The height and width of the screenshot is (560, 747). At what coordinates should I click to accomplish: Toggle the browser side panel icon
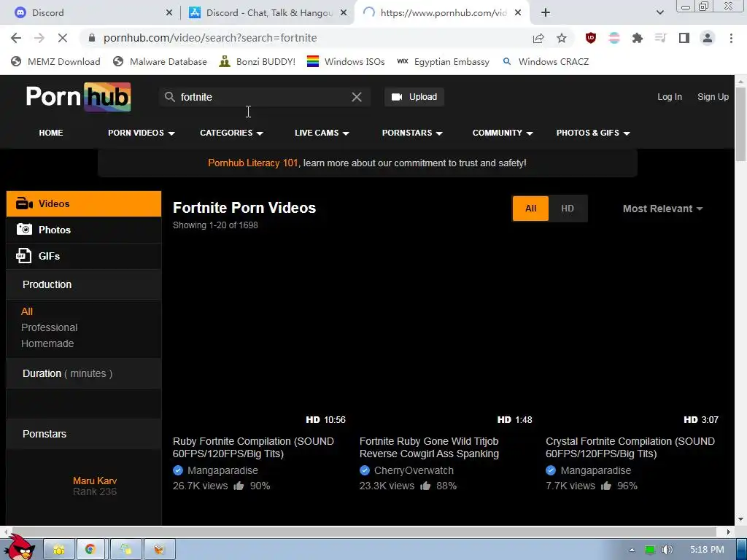pos(684,38)
